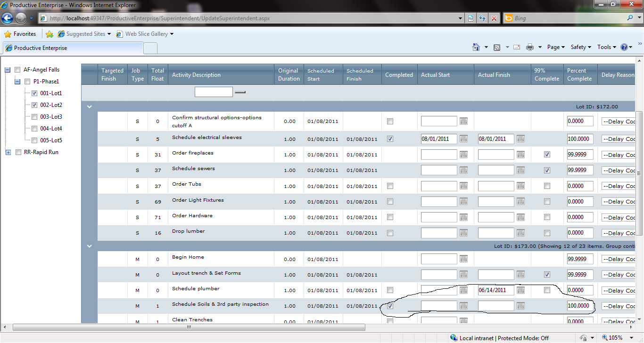Mark Order Tubs as Completed
644x343 pixels.
pyautogui.click(x=390, y=186)
